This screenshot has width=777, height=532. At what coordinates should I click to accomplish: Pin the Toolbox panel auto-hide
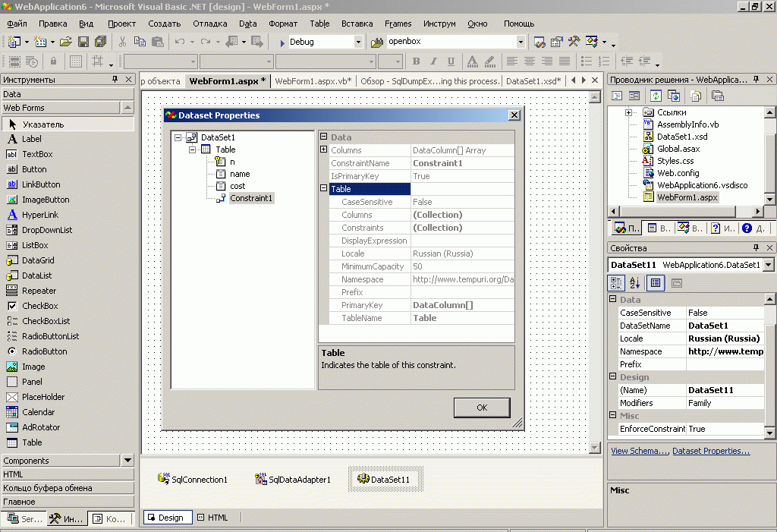click(115, 80)
